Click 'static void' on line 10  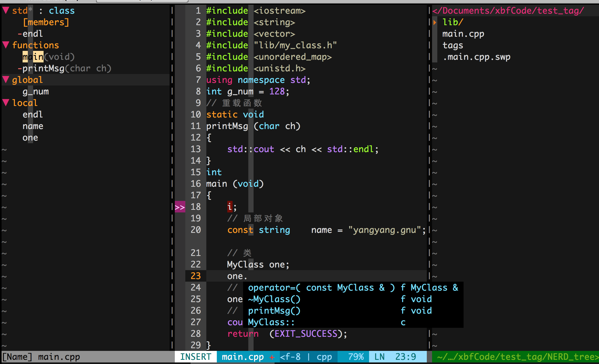point(235,114)
